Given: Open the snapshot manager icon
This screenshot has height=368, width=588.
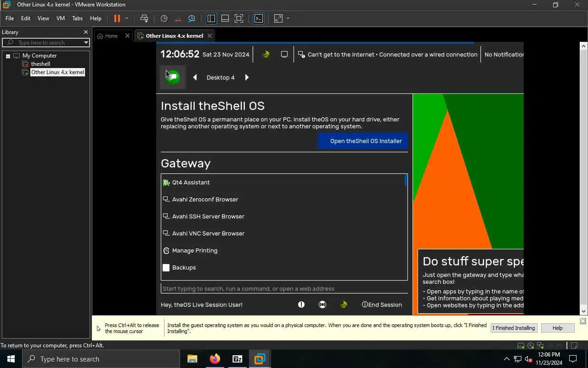Looking at the screenshot, I should (192, 18).
